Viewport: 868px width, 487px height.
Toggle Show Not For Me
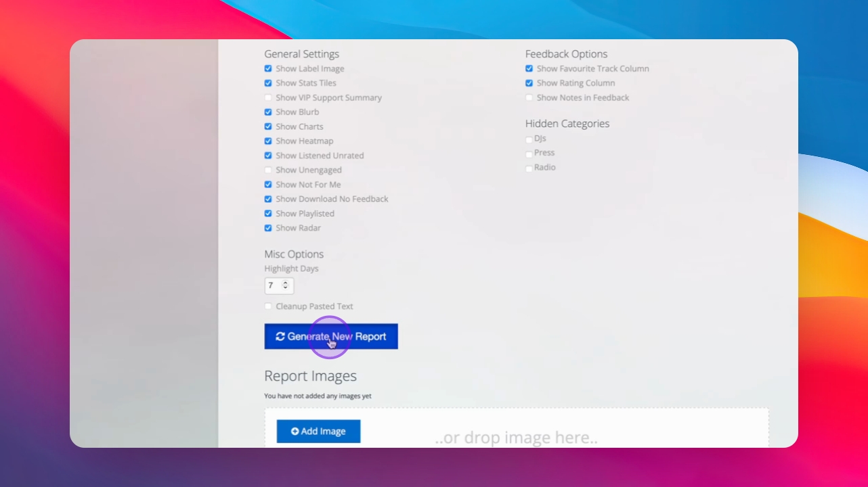coord(268,185)
